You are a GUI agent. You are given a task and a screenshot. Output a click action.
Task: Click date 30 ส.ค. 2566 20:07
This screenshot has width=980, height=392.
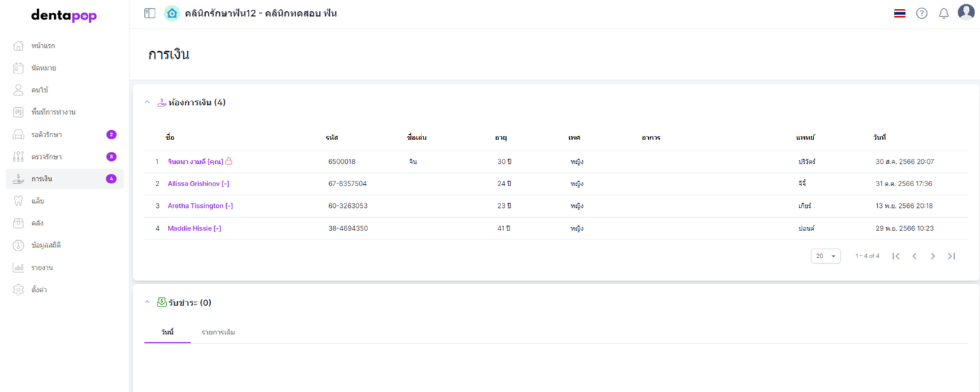point(904,162)
